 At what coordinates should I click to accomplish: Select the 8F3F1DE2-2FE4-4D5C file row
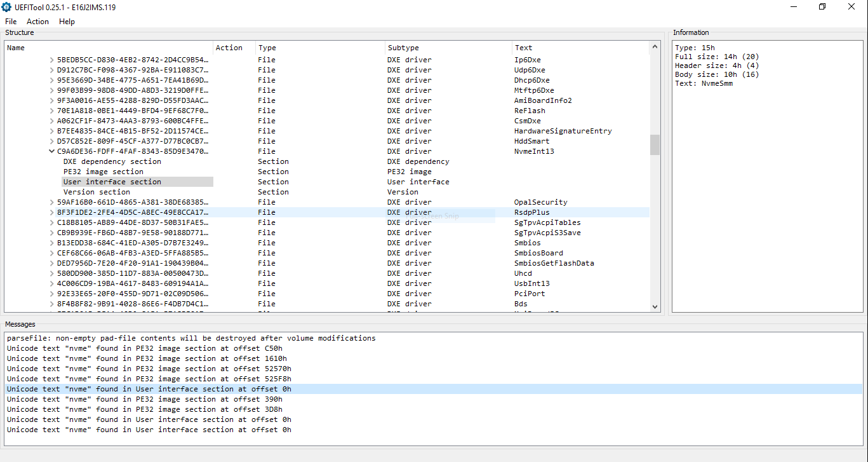point(328,212)
